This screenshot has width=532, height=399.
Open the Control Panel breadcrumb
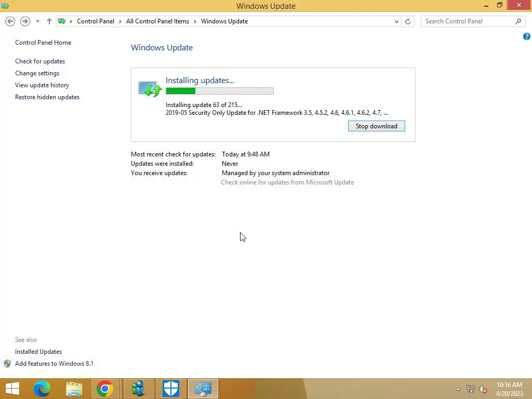pyautogui.click(x=96, y=21)
